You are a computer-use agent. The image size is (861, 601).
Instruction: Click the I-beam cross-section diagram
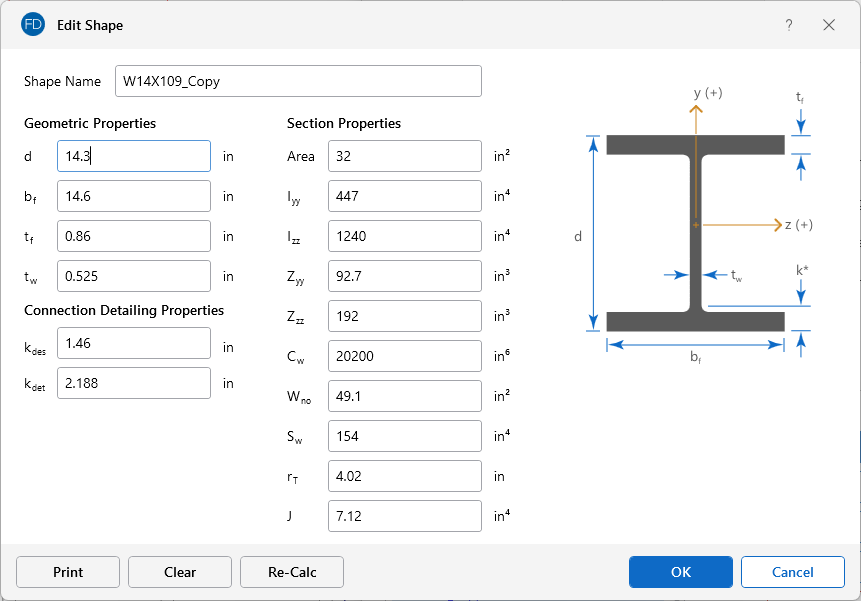695,232
